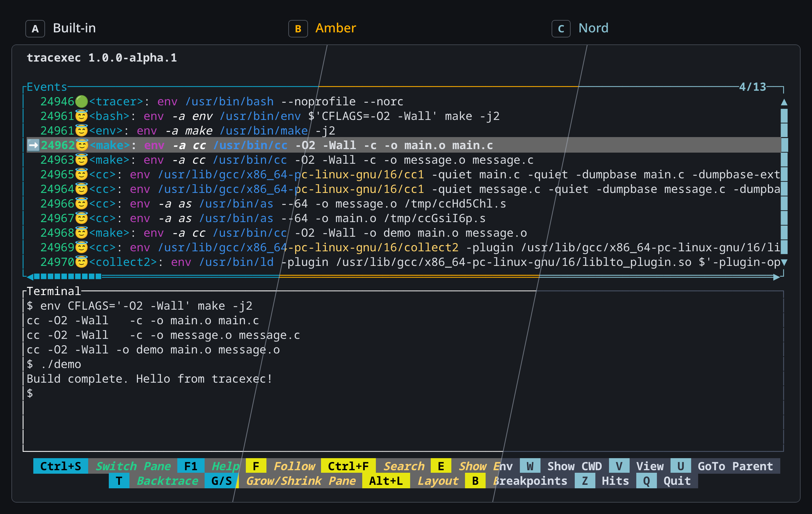
Task: Click the V key badge
Action: [x=619, y=466]
